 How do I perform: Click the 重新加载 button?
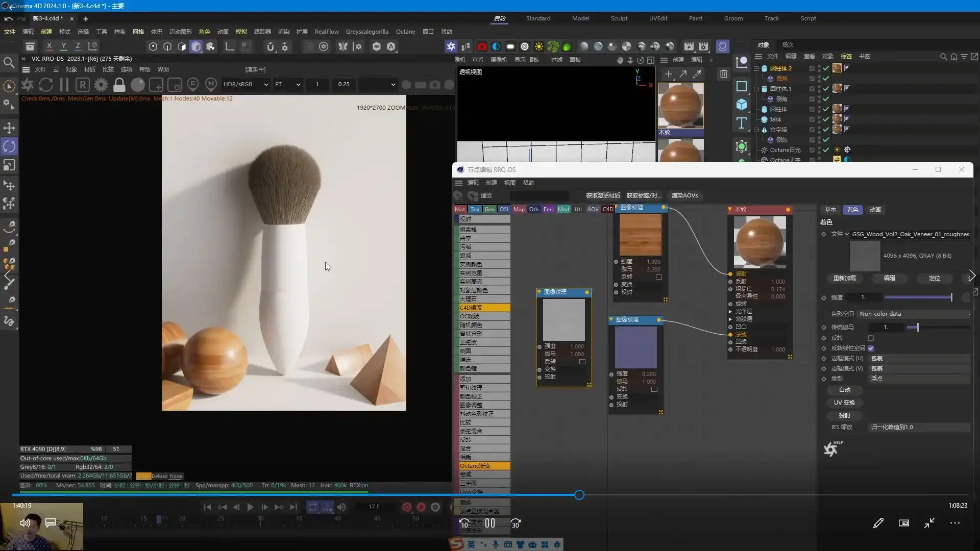point(844,278)
